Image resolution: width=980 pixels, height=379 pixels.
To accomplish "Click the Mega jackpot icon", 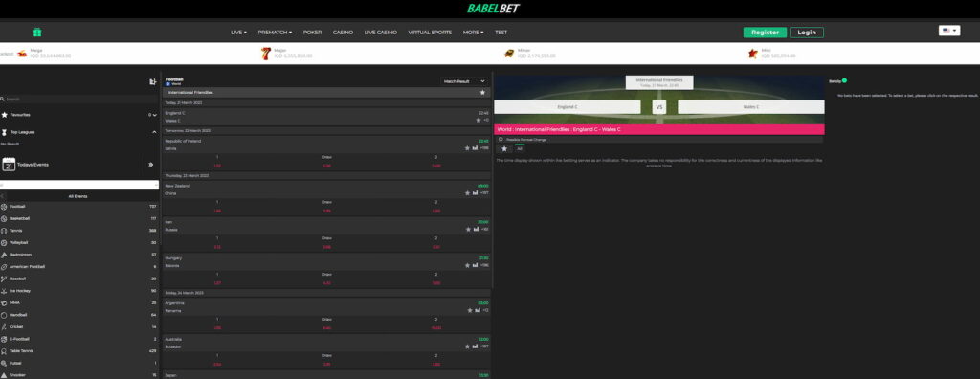I will pyautogui.click(x=23, y=54).
